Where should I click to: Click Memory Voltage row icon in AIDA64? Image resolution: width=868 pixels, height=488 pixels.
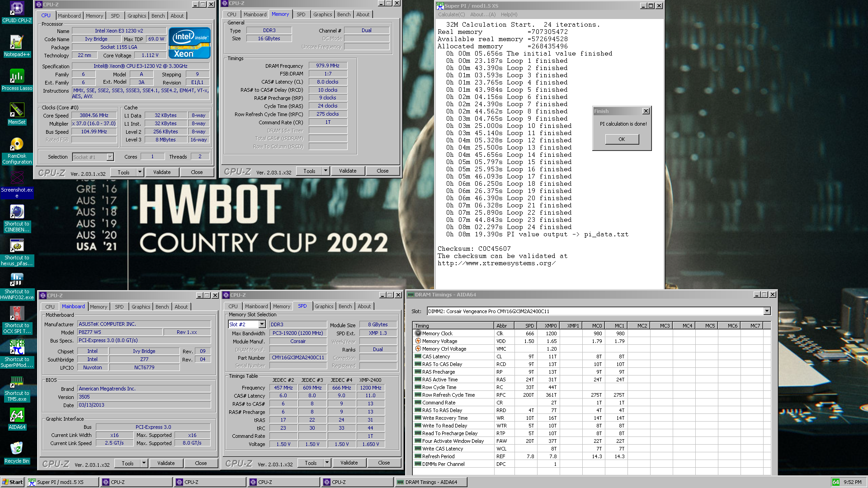click(418, 341)
